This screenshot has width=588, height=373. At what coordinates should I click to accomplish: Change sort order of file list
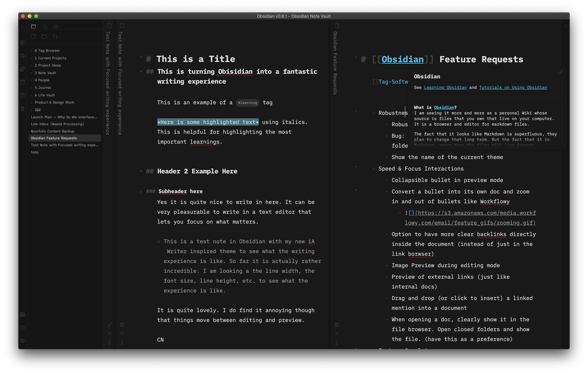(x=55, y=37)
